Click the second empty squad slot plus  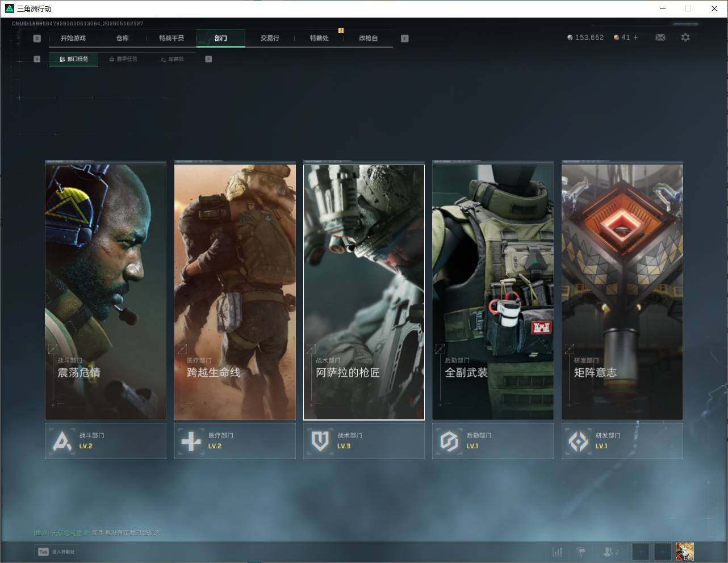662,552
